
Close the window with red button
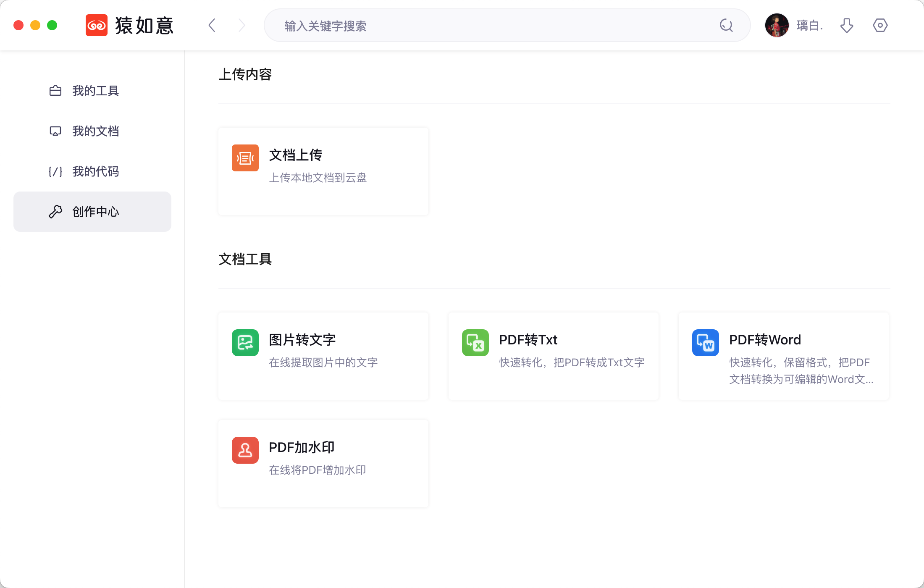tap(18, 25)
